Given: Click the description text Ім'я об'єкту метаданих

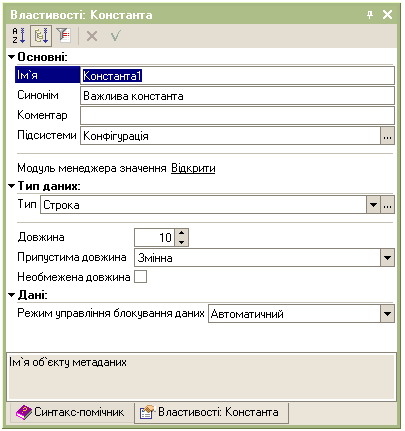Looking at the screenshot, I should coord(68,362).
